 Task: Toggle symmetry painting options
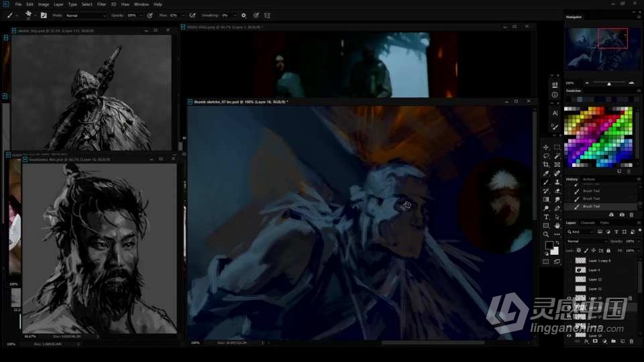coord(267,15)
